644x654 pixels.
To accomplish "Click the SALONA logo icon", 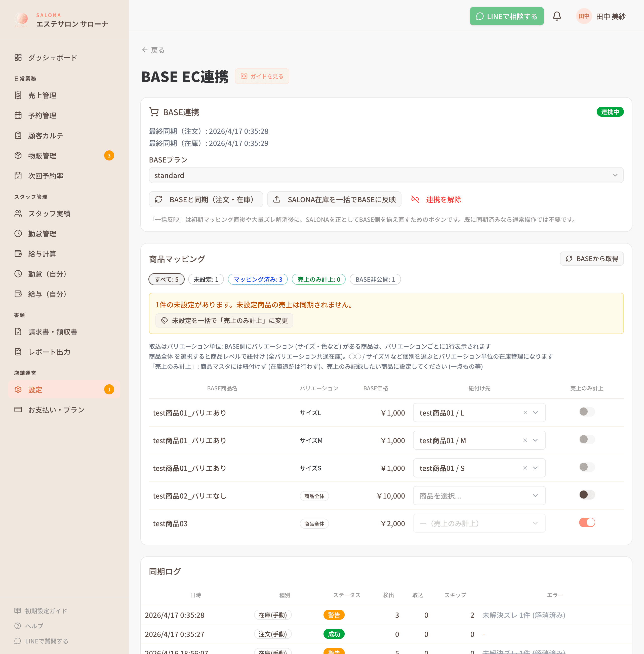I will [x=21, y=19].
